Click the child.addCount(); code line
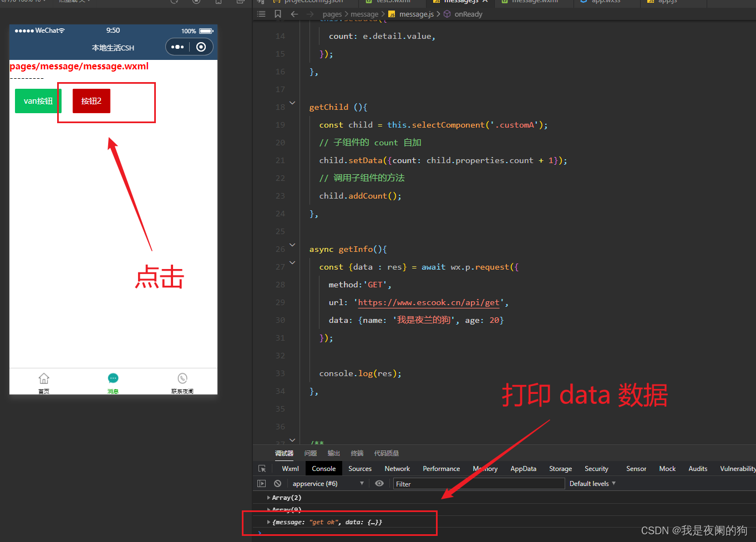 [x=361, y=196]
